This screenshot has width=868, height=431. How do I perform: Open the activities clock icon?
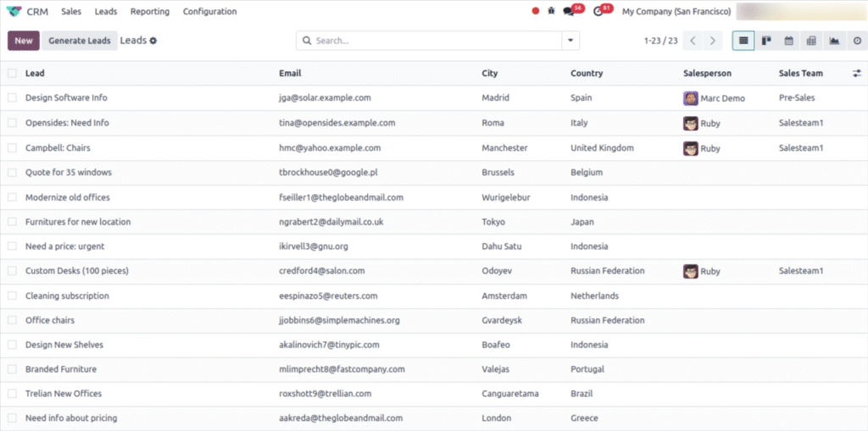[599, 12]
